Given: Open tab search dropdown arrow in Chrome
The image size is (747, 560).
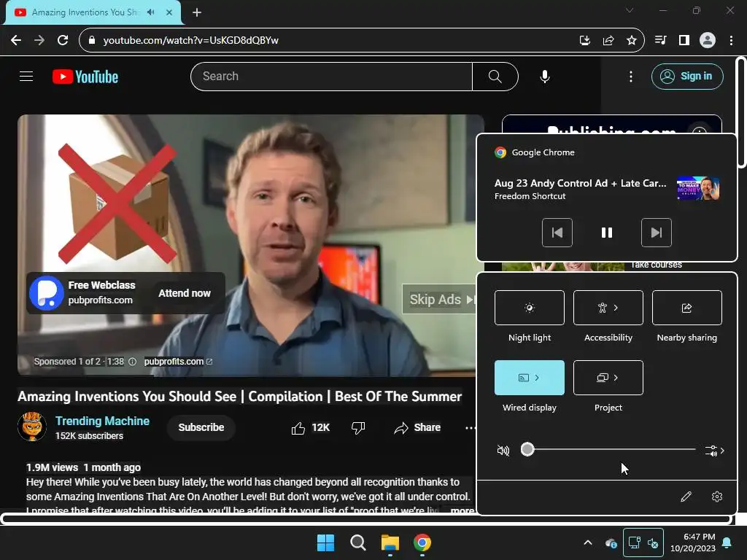Looking at the screenshot, I should (x=630, y=10).
